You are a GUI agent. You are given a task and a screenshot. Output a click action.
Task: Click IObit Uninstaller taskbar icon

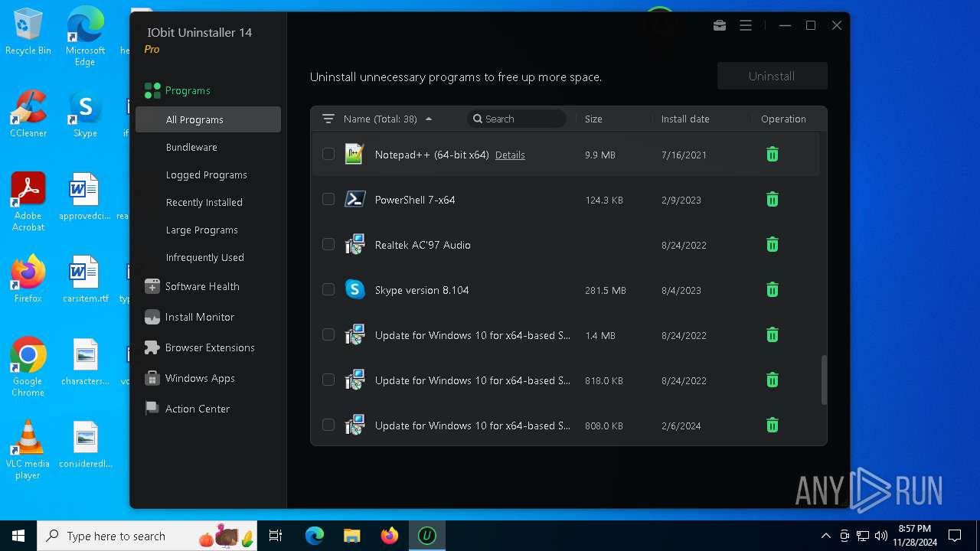pyautogui.click(x=426, y=536)
